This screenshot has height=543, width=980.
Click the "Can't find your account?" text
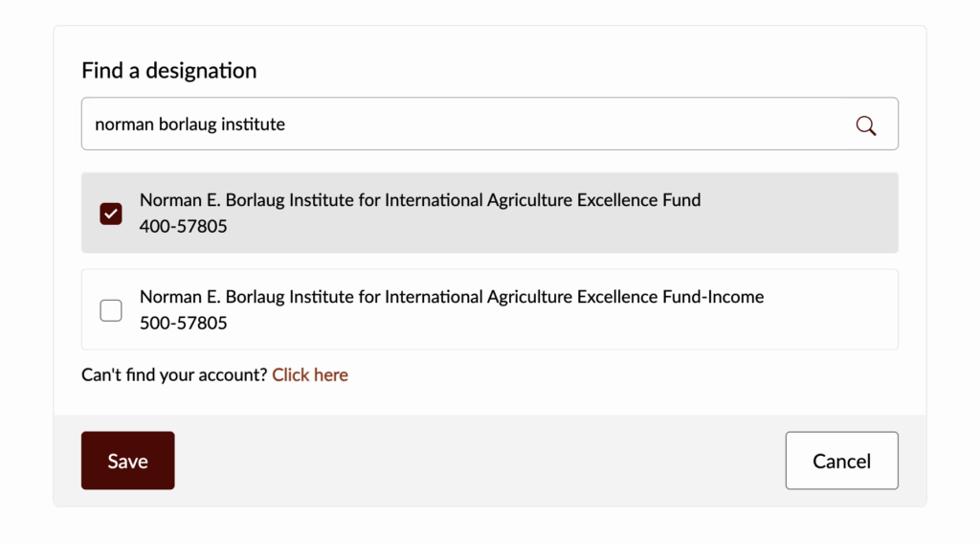[x=174, y=375]
